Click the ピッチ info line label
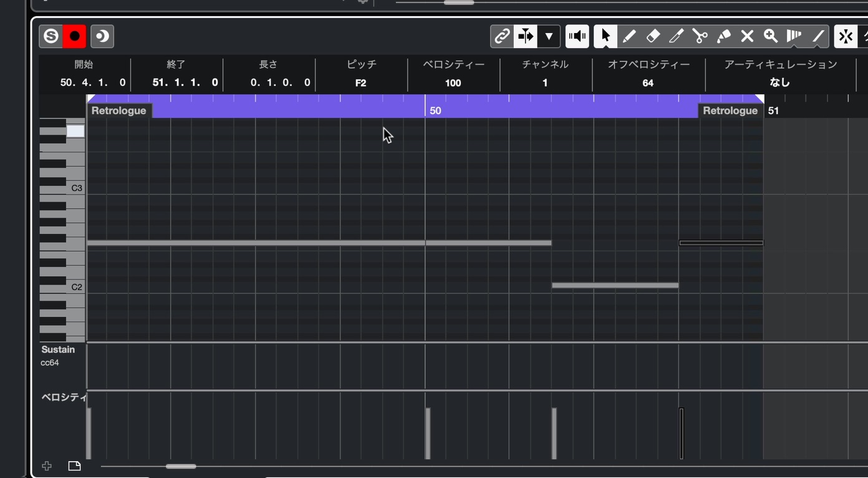868x478 pixels. point(362,64)
